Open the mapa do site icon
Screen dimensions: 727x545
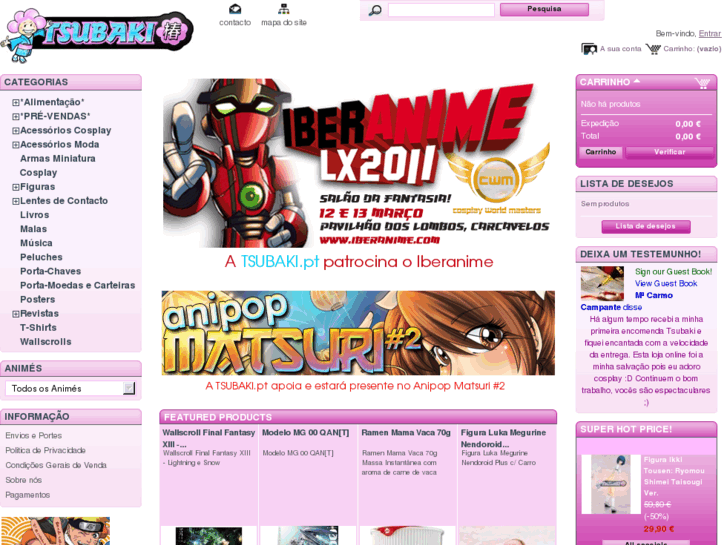tap(284, 9)
